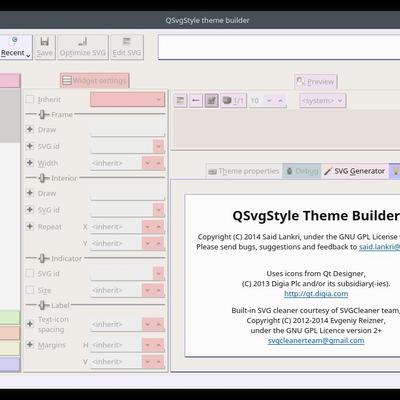Image resolution: width=400 pixels, height=400 pixels.
Task: Click the Text-icon spacing up arrow
Action: click(x=159, y=324)
